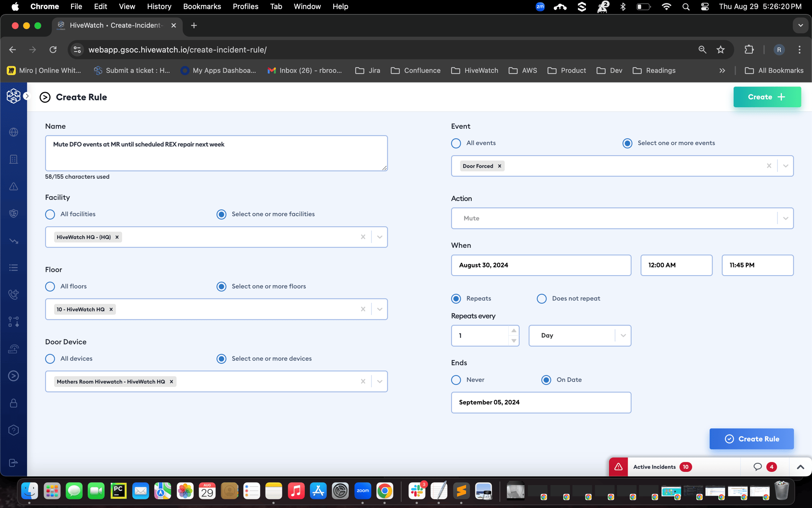Clear all selections in Door Device field
The height and width of the screenshot is (508, 812).
pyautogui.click(x=363, y=381)
